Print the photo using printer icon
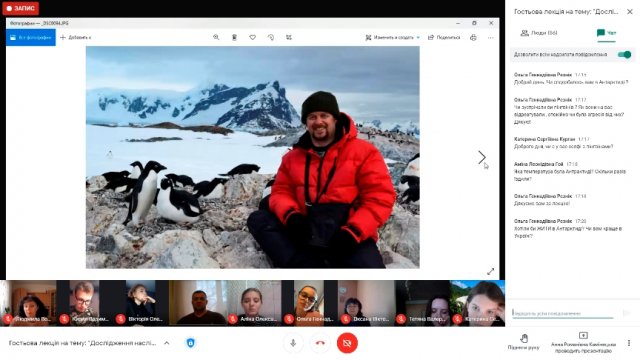The image size is (640, 360). pyautogui.click(x=473, y=38)
